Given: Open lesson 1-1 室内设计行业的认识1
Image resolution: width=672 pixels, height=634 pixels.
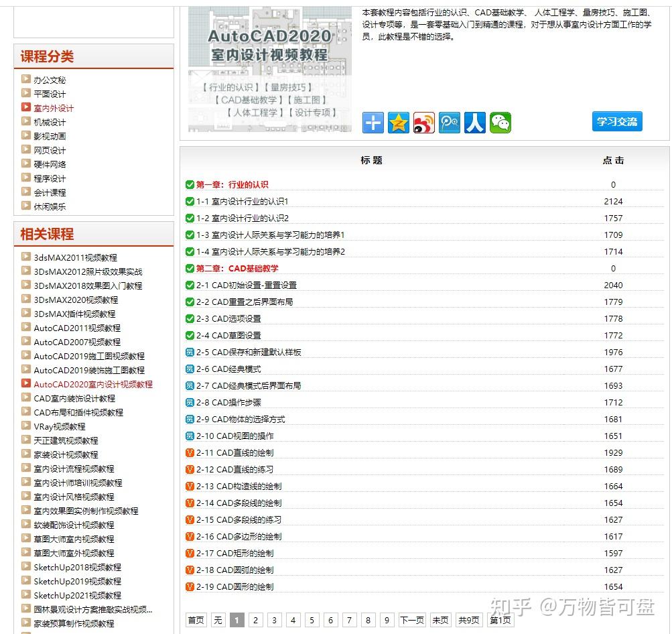Looking at the screenshot, I should click(242, 202).
